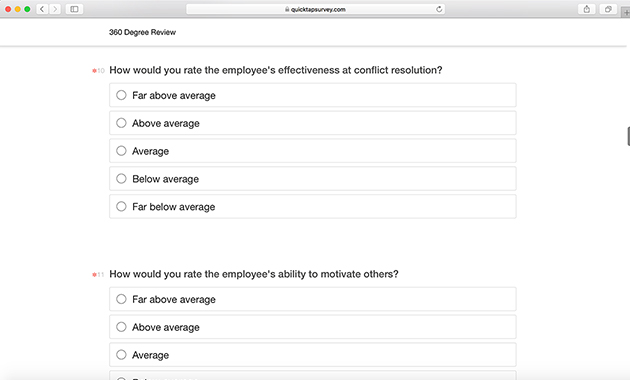Select Far above average for motivating others
630x380 pixels.
313,299
